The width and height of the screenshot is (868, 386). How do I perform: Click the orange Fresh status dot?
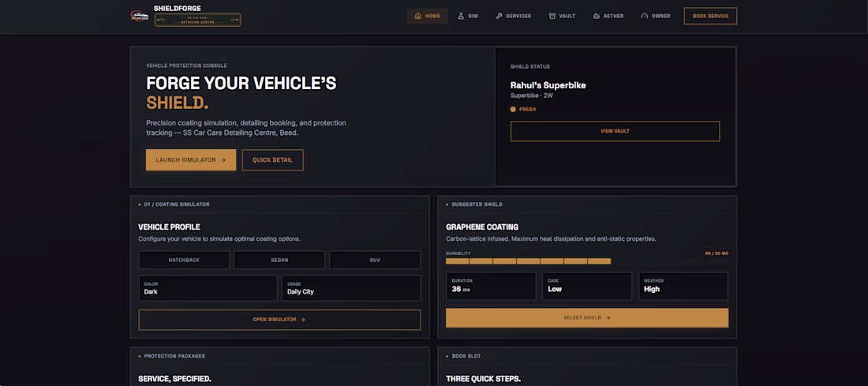coord(513,110)
